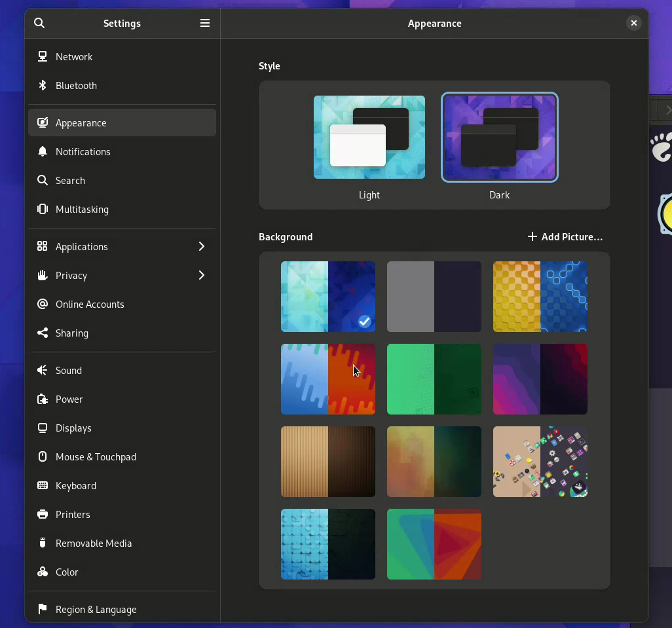The image size is (672, 628).
Task: Open the hamburger menu in Settings
Action: point(205,23)
